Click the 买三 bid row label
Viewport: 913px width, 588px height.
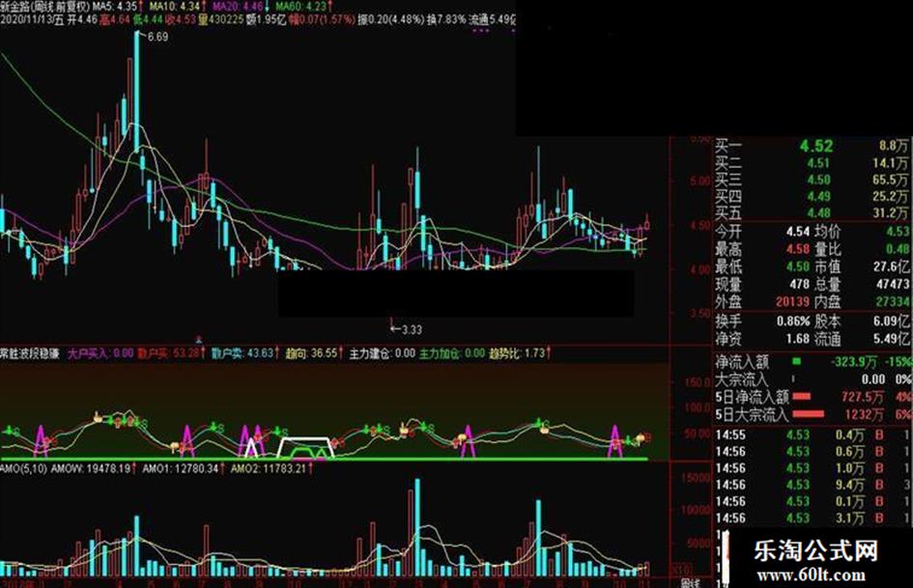[728, 180]
